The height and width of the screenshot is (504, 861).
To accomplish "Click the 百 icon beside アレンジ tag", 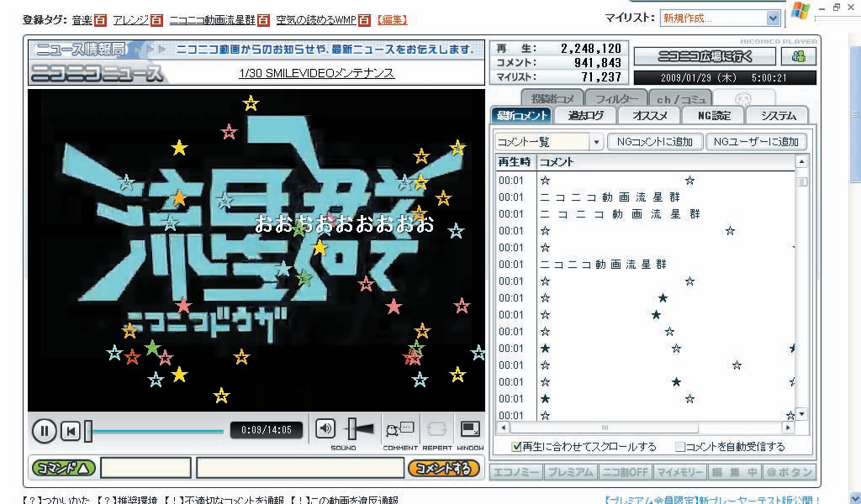I will point(156,20).
